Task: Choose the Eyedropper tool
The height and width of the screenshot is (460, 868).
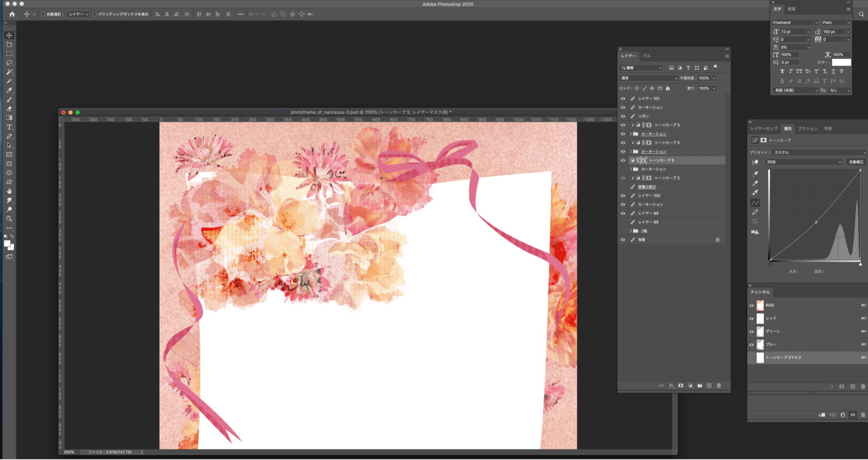Action: tap(9, 91)
